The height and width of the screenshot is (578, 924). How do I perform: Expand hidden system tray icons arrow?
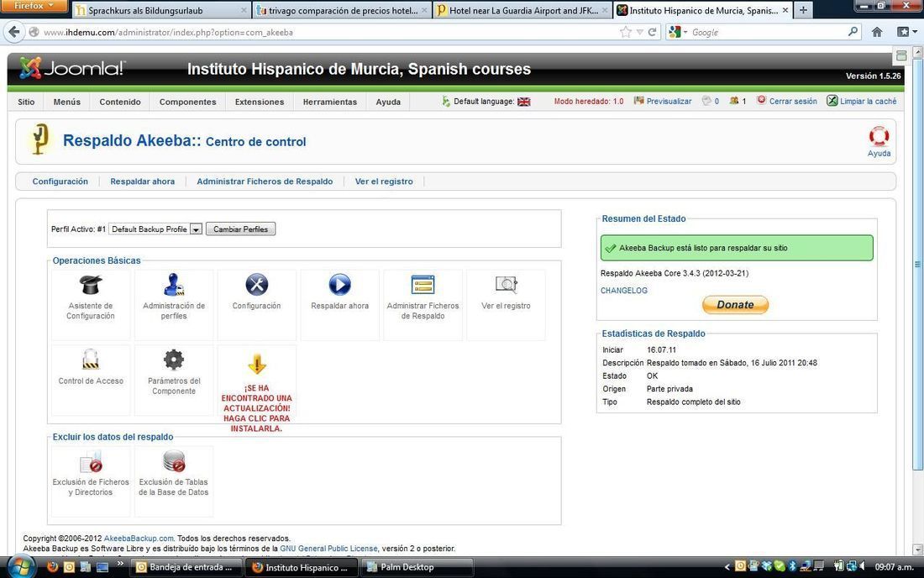727,567
